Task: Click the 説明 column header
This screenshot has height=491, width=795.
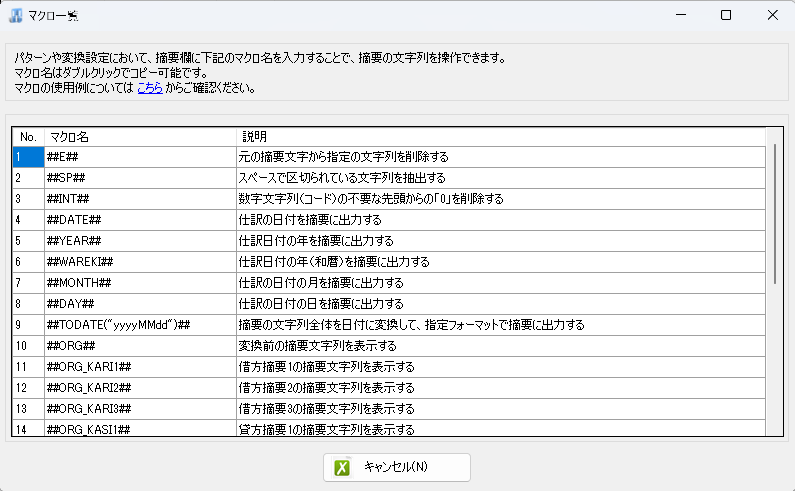Action: 500,136
